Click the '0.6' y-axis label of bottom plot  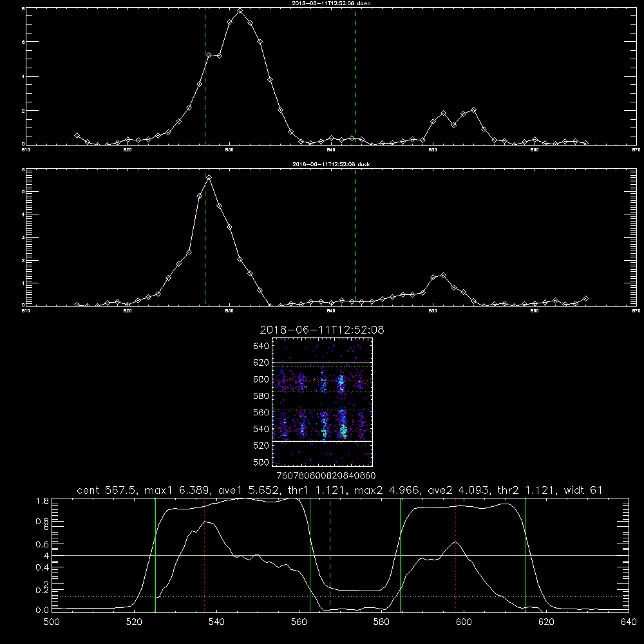(x=43, y=544)
